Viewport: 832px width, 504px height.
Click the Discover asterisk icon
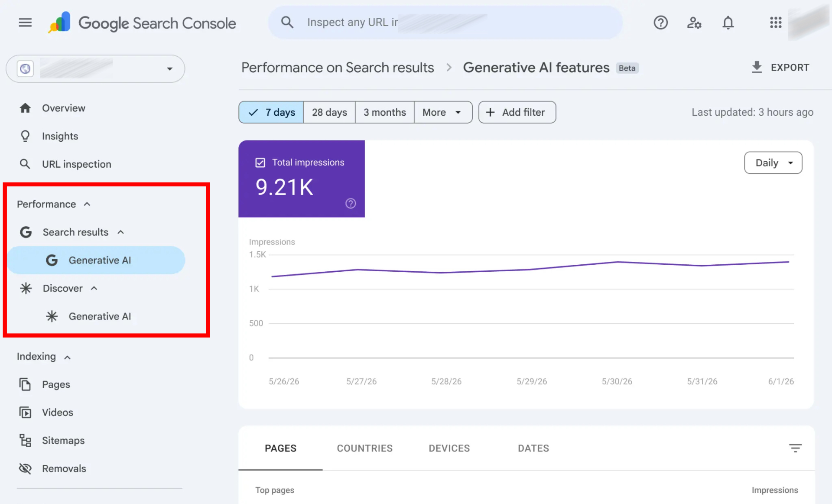click(x=26, y=288)
